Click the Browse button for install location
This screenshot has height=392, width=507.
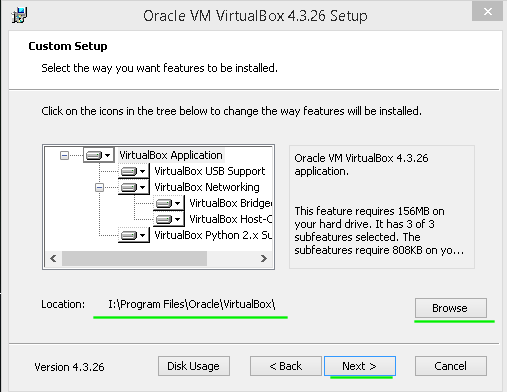pyautogui.click(x=451, y=308)
